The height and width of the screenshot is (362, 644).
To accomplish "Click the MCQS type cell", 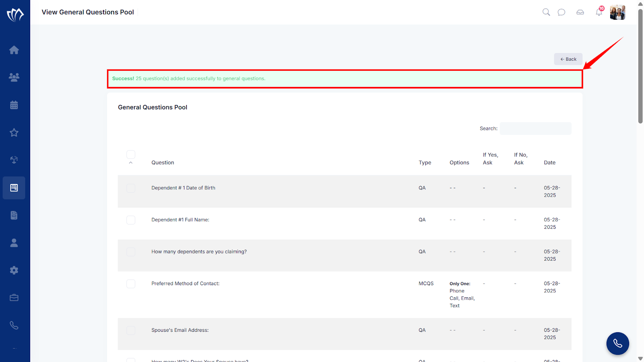I will click(426, 284).
